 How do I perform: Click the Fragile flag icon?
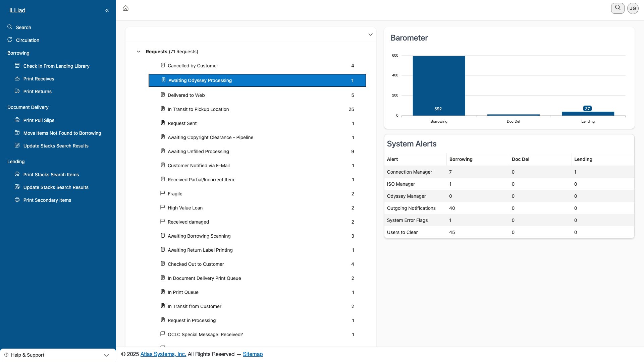[x=163, y=193]
